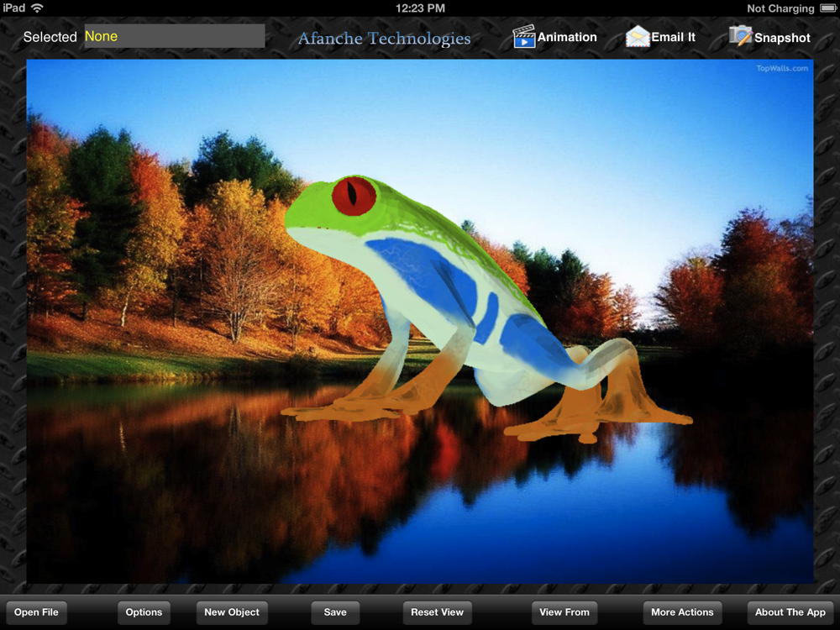The image size is (840, 630).
Task: Click the Selected field showing None
Action: [175, 36]
